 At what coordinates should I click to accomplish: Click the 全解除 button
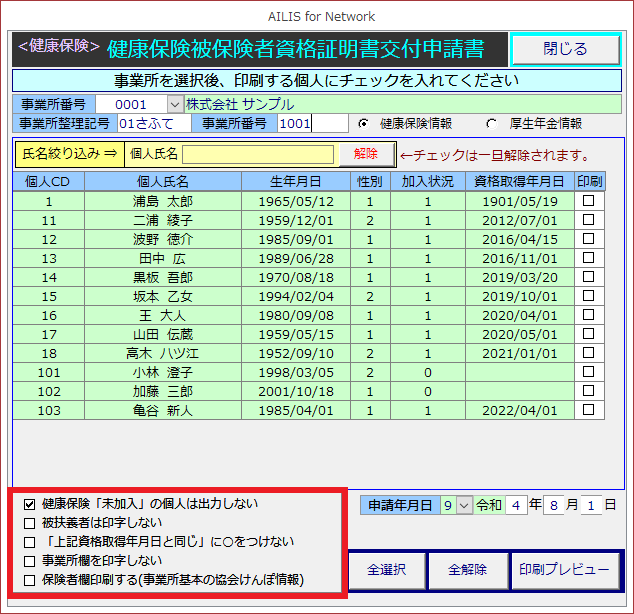467,570
